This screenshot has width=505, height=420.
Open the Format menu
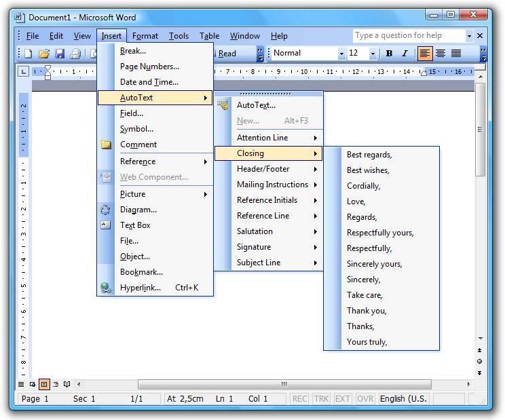coord(145,36)
